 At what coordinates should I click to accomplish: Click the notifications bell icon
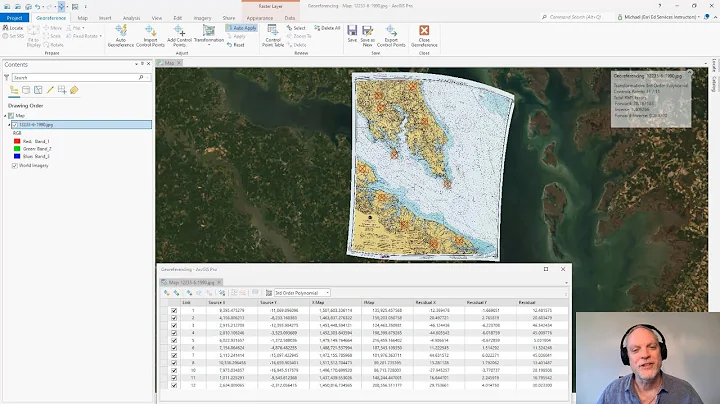click(707, 17)
